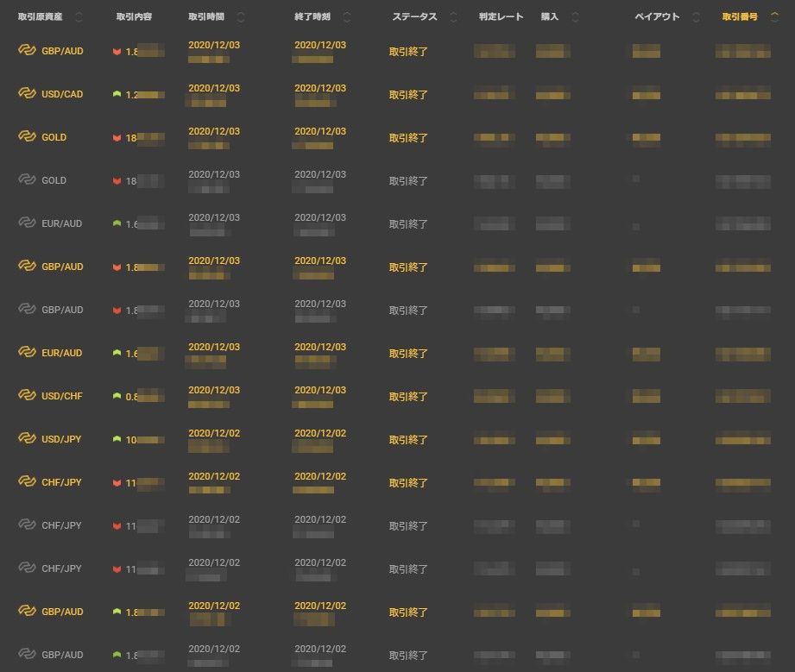The width and height of the screenshot is (795, 672).
Task: Click the 取引終了 status in the USD/JPY row
Action: (x=408, y=440)
